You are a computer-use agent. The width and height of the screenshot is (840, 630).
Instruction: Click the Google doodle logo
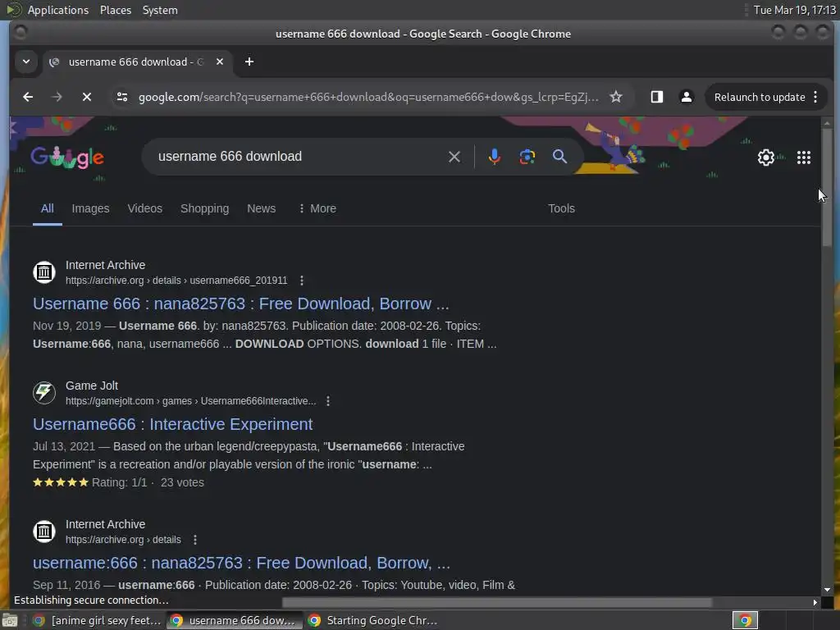[67, 157]
